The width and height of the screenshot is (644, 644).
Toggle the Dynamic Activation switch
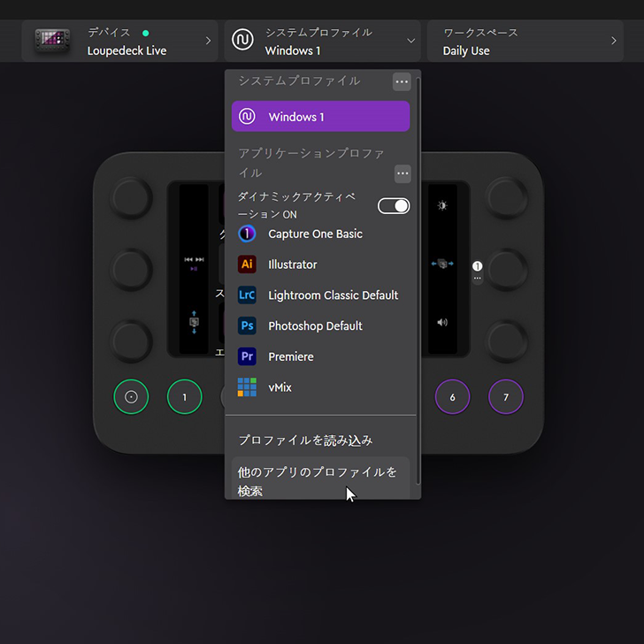pyautogui.click(x=394, y=206)
